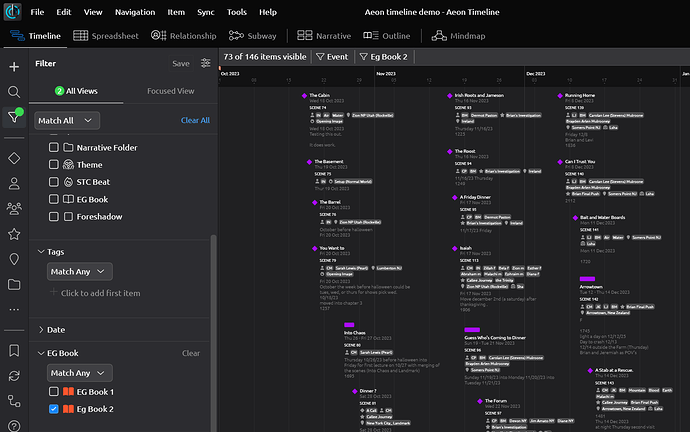Switch to Relationship view tab
Screen dimensions: 690x432
(184, 36)
